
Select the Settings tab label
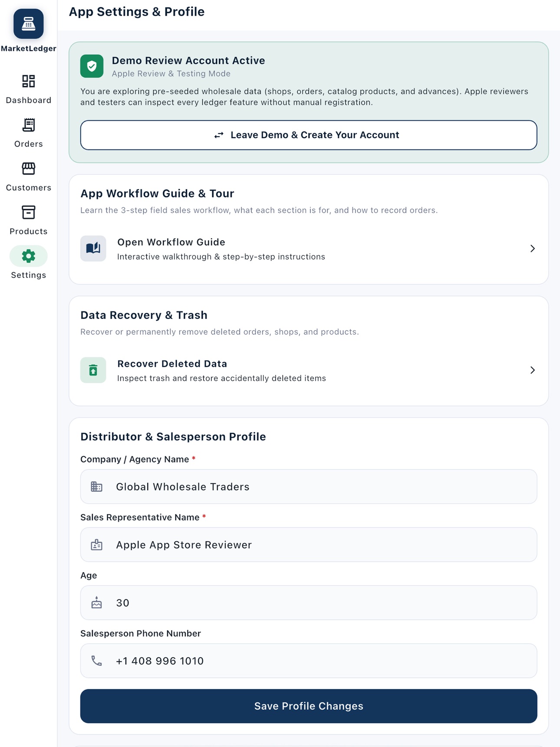coord(29,275)
